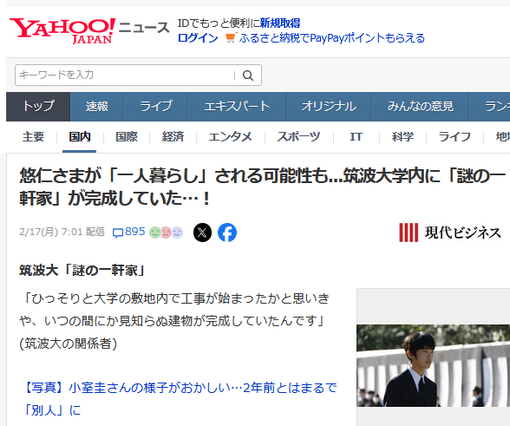Click the magnifying glass search icon

pyautogui.click(x=248, y=75)
